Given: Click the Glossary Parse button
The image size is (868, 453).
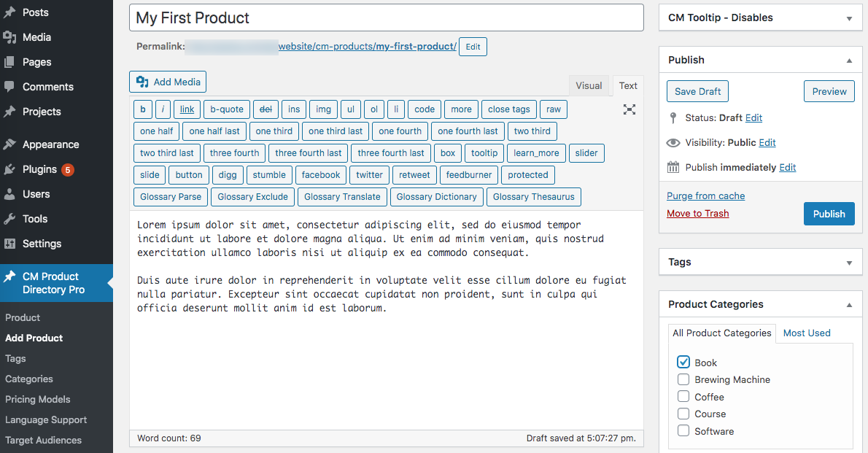Looking at the screenshot, I should (171, 197).
